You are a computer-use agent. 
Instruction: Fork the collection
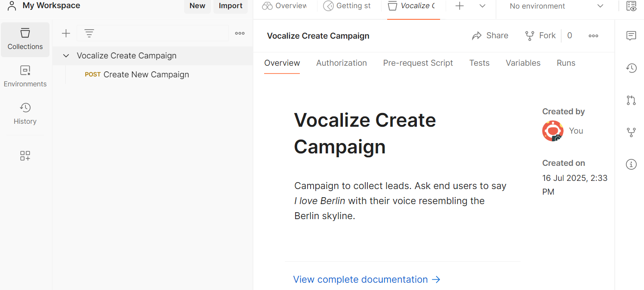tap(540, 36)
